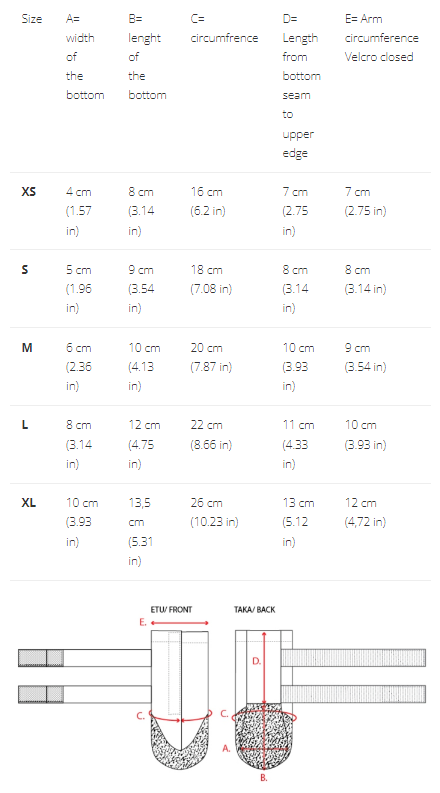Click the back view upper Velcro strap
The width and height of the screenshot is (440, 793).
[354, 657]
